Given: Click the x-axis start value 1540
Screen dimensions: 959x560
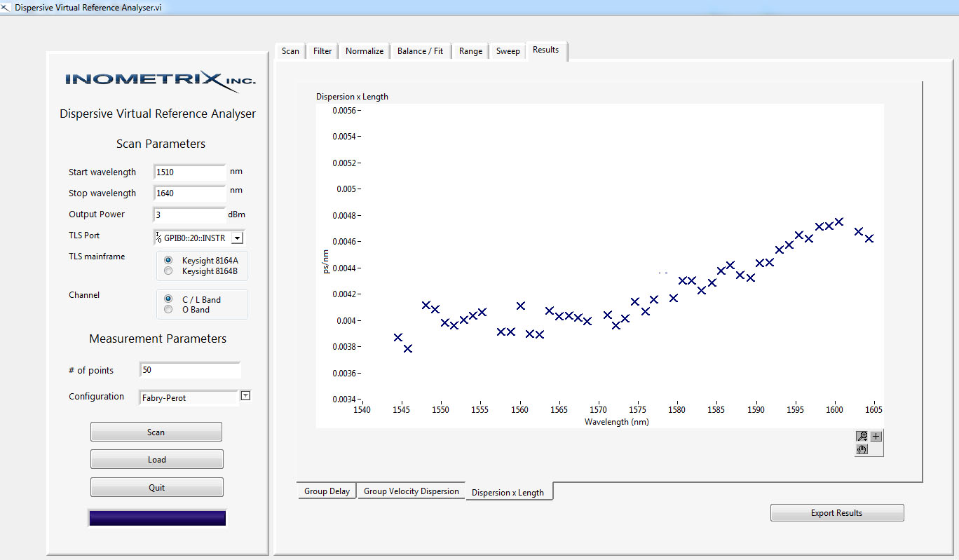Looking at the screenshot, I should (x=362, y=410).
